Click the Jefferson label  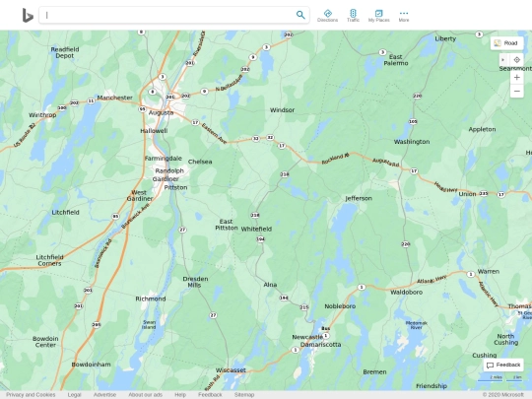click(x=359, y=198)
